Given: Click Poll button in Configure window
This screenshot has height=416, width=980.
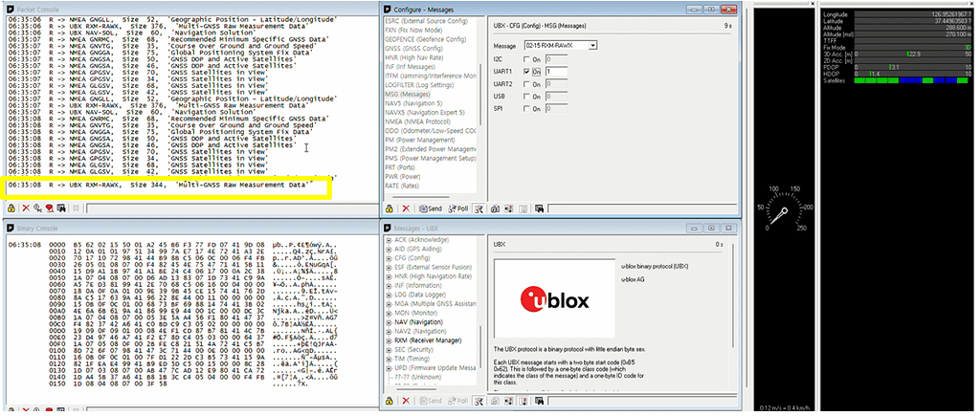Looking at the screenshot, I should click(x=457, y=208).
